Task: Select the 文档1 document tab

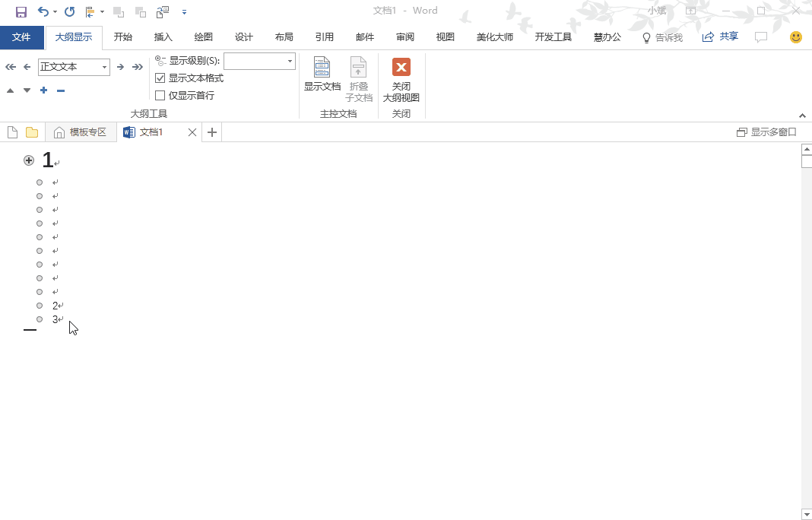Action: click(x=151, y=132)
